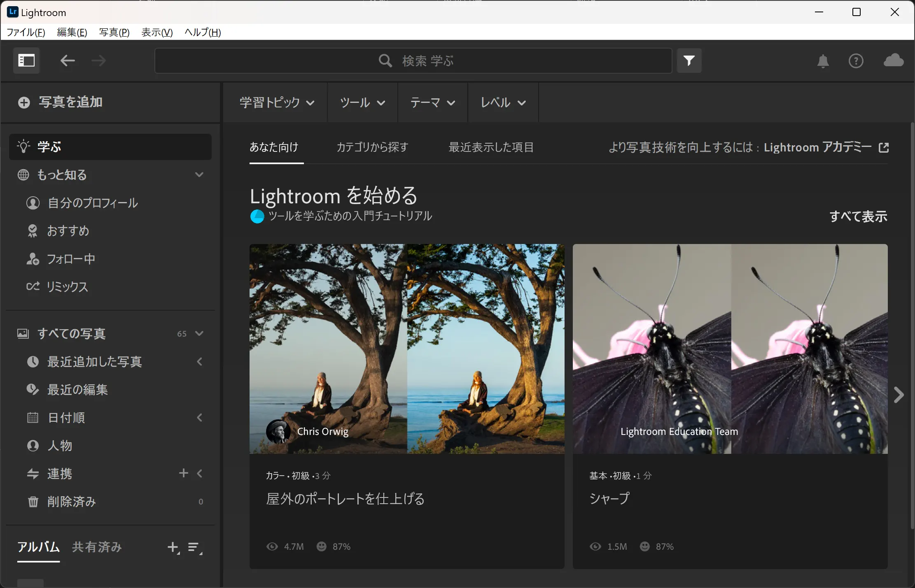915x588 pixels.
Task: Open the help question mark icon
Action: click(x=856, y=61)
